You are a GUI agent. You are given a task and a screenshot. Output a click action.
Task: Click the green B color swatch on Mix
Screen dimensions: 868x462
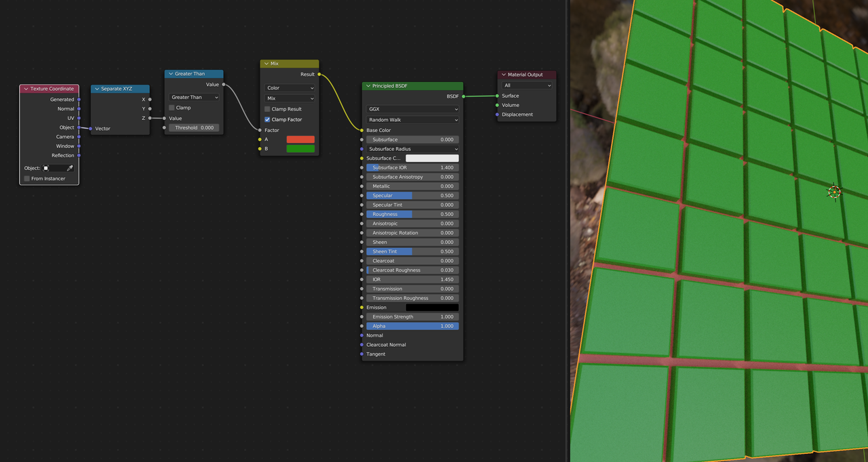click(300, 148)
